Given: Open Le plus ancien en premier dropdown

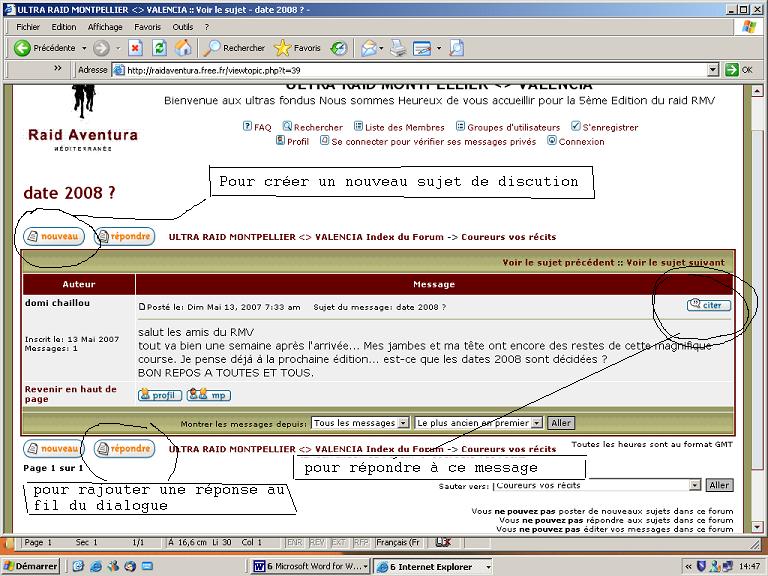Looking at the screenshot, I should (x=479, y=423).
